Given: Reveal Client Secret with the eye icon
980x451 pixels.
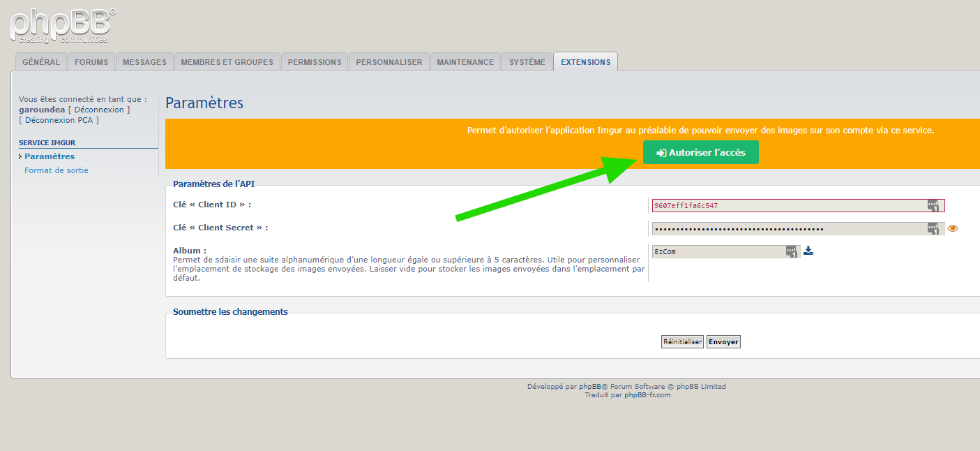Looking at the screenshot, I should [953, 228].
